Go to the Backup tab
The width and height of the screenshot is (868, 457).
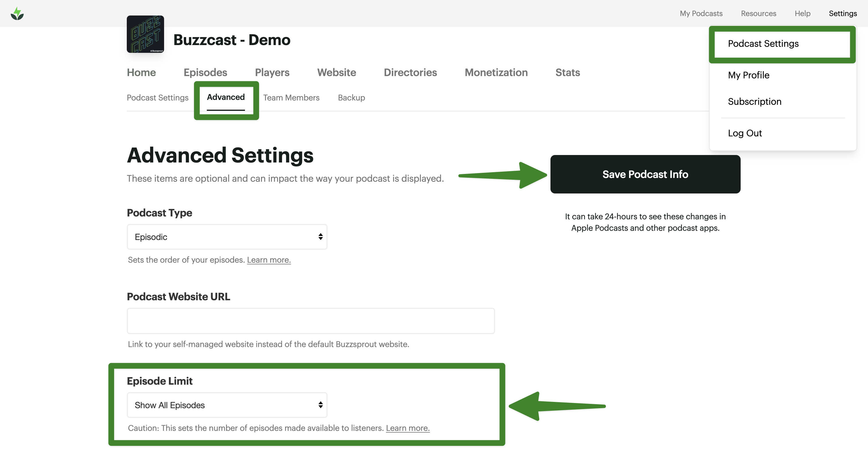coord(351,98)
